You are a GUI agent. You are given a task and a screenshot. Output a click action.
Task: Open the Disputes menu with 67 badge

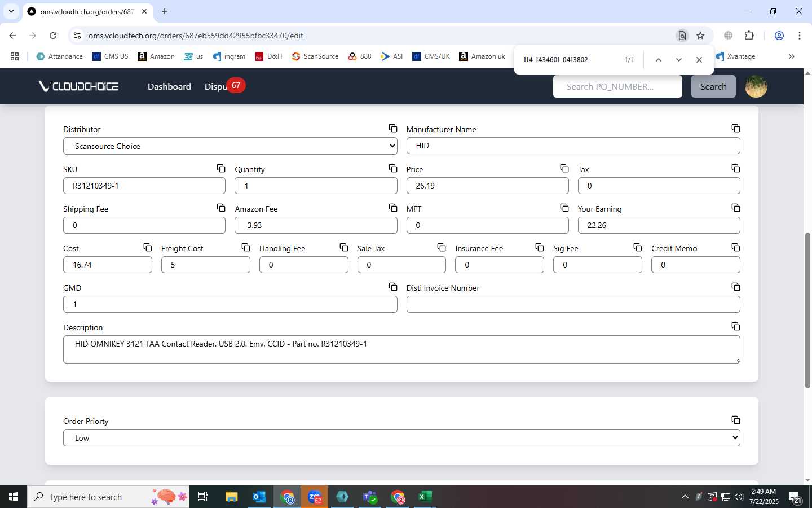coord(224,86)
